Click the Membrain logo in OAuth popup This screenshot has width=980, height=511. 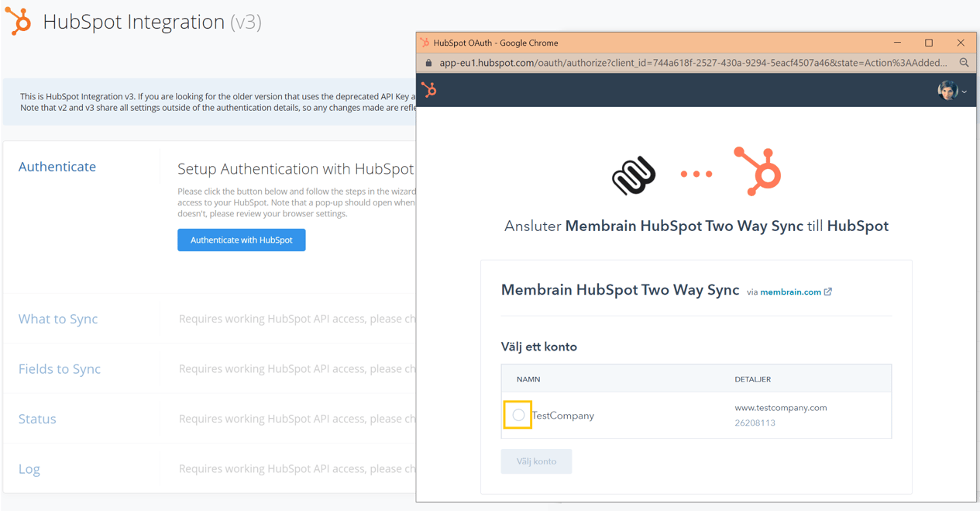634,174
